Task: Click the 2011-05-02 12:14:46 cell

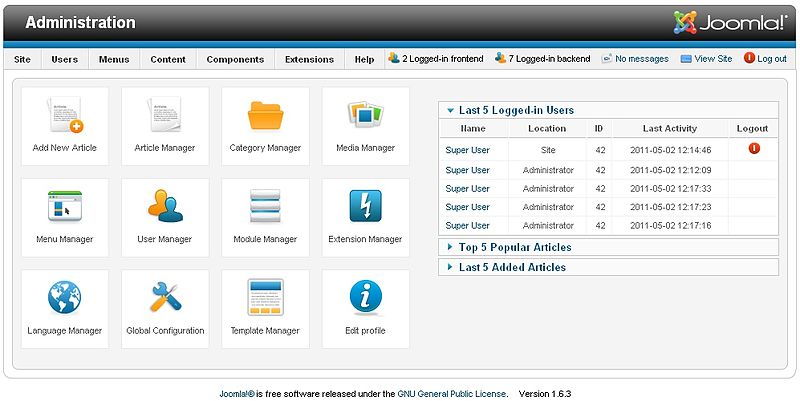Action: pyautogui.click(x=670, y=150)
